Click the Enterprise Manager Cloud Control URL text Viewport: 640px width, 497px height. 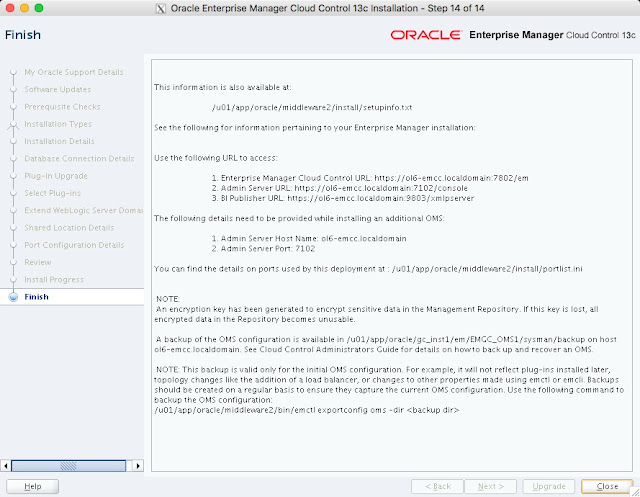click(x=370, y=178)
